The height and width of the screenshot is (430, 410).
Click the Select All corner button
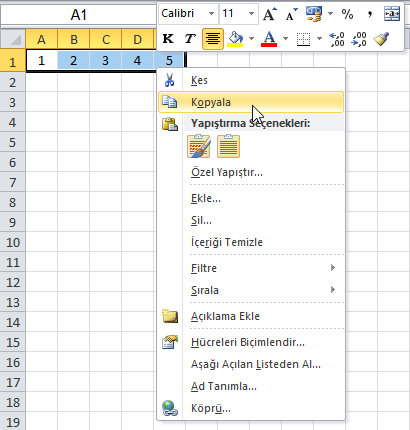tap(13, 39)
